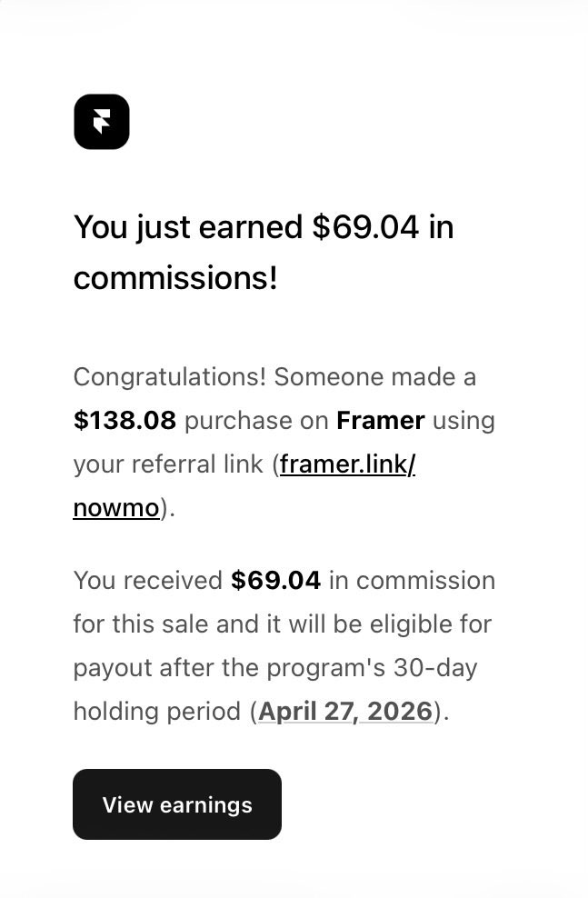Click the Framer logo icon
This screenshot has width=588, height=898.
pos(102,122)
